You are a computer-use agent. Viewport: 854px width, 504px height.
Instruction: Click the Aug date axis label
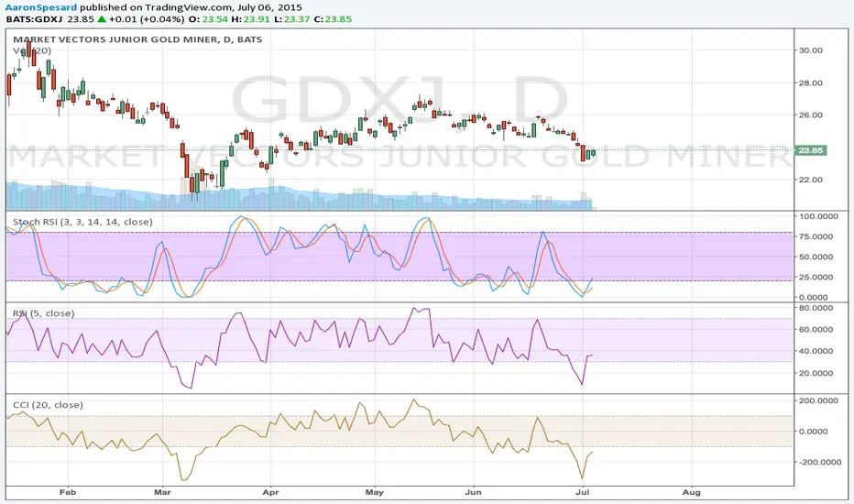pos(692,493)
